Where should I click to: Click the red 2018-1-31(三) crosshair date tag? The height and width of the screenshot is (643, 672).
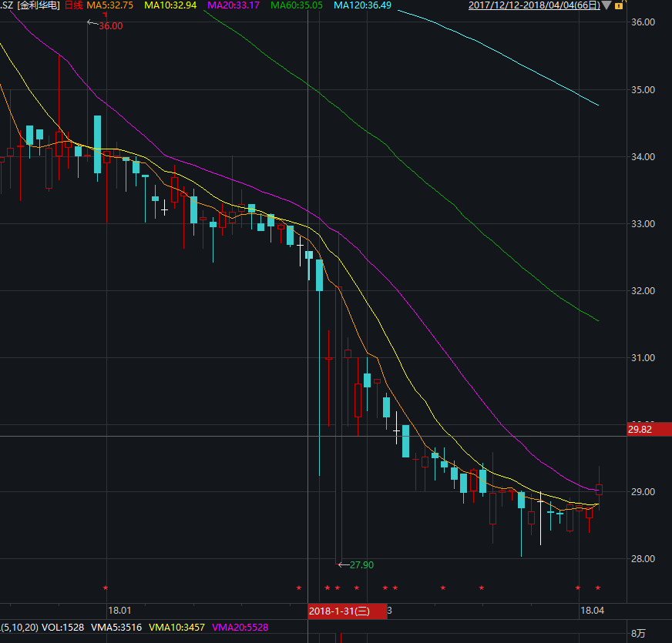click(x=348, y=611)
